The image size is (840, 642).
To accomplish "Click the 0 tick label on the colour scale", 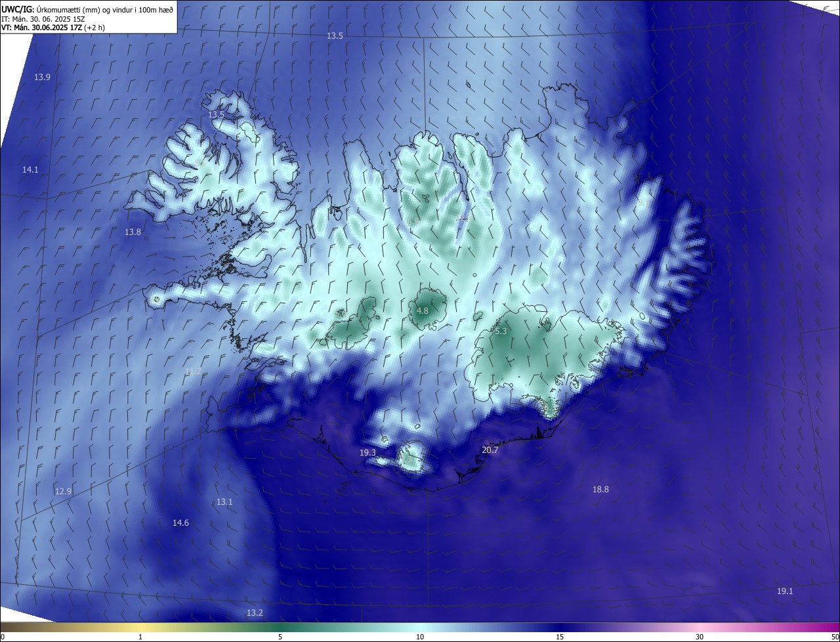I will click(3, 637).
